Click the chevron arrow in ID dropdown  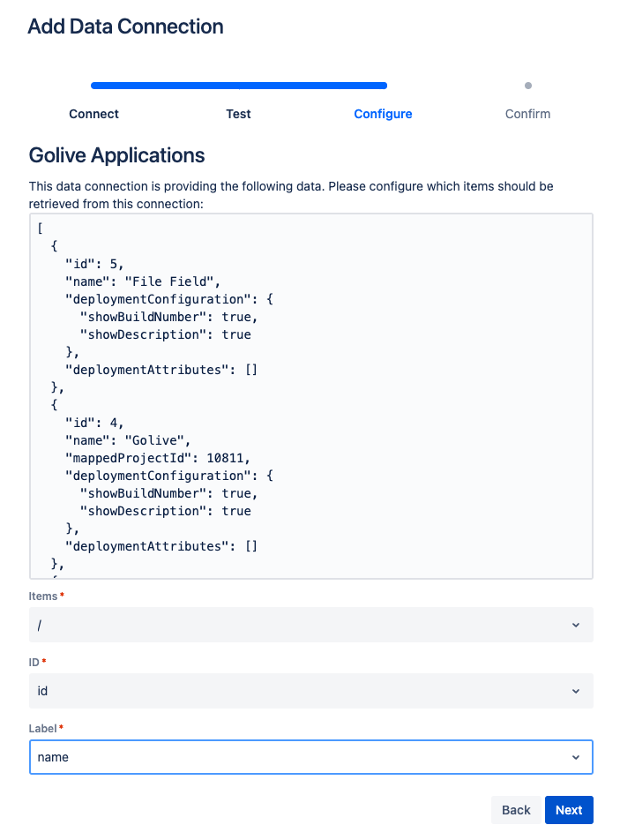(x=575, y=691)
